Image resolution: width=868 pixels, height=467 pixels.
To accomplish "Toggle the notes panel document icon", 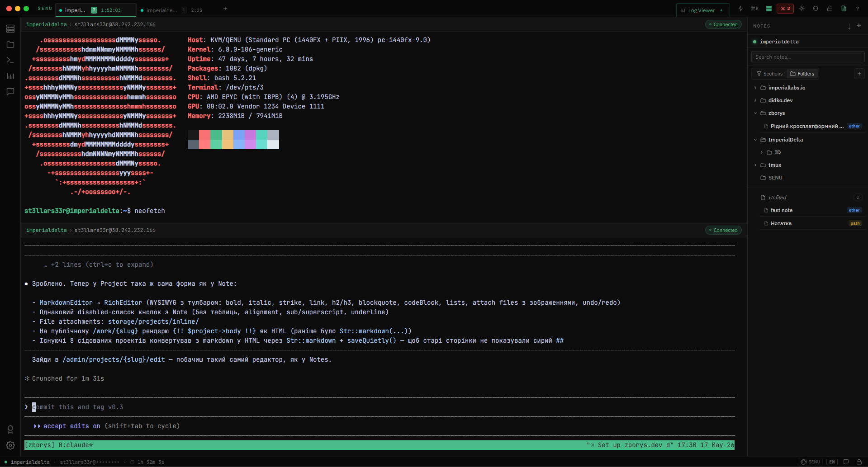I will coord(844,9).
